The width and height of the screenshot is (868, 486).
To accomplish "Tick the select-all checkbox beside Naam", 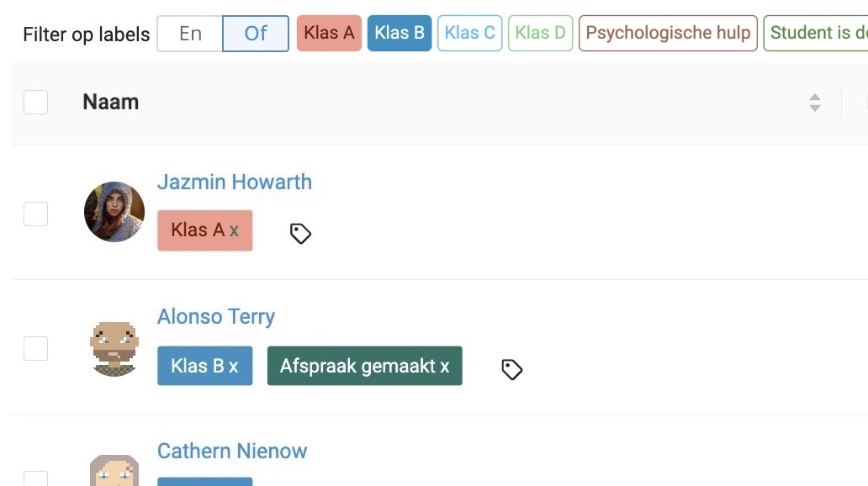I will [36, 103].
